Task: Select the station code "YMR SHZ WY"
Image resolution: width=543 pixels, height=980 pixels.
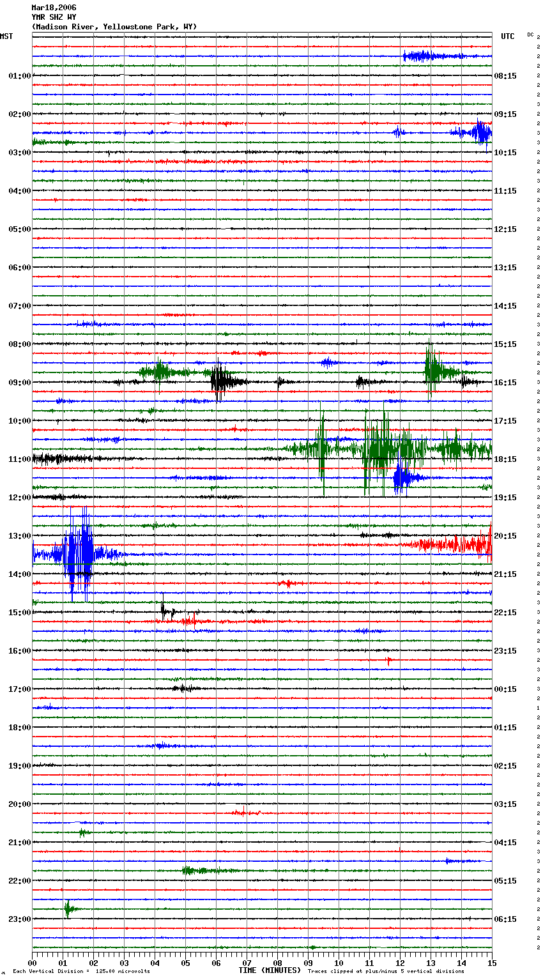Action: [54, 17]
